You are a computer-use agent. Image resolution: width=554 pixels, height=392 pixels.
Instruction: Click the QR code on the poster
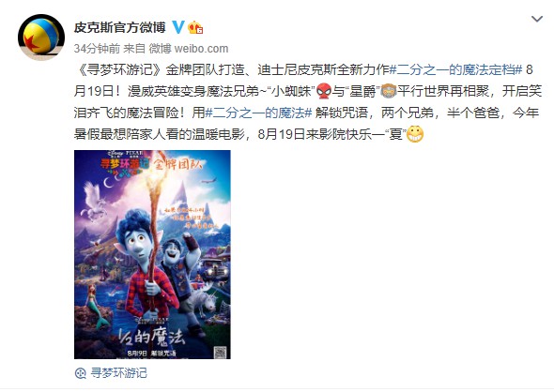(220, 352)
